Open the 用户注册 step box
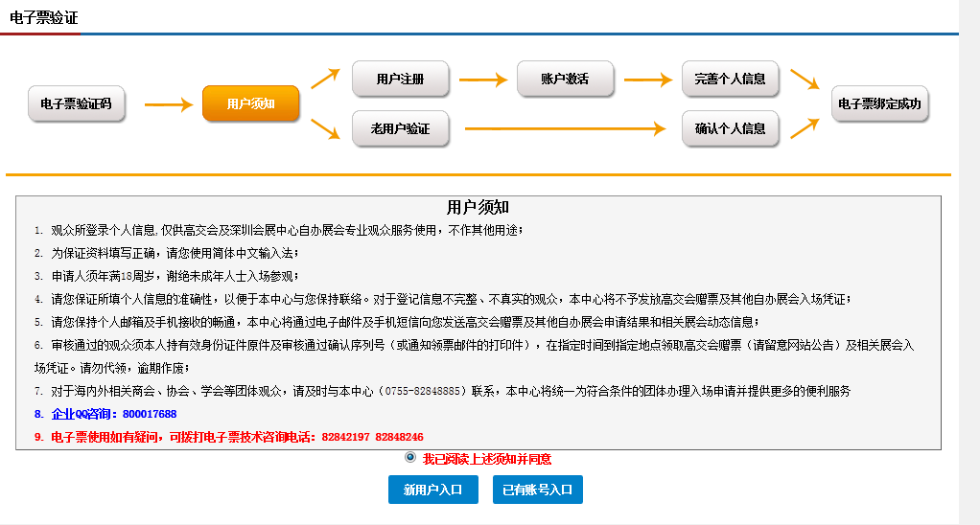Viewport: 980px width, 525px height. click(x=401, y=79)
